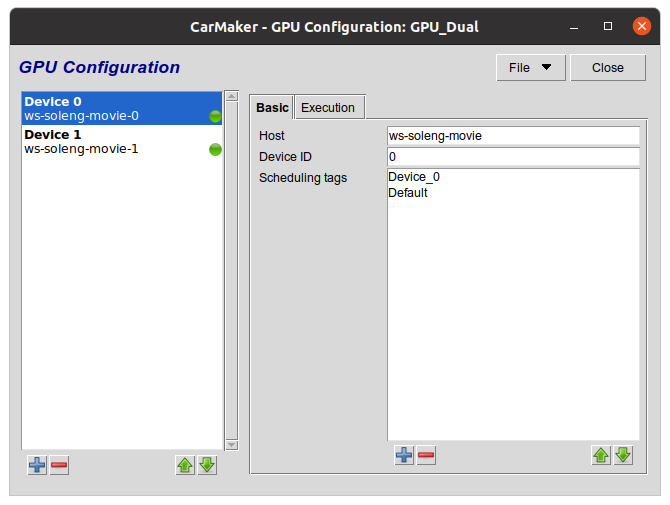Remove the selected scheduling tag
This screenshot has width=670, height=505.
tap(426, 456)
